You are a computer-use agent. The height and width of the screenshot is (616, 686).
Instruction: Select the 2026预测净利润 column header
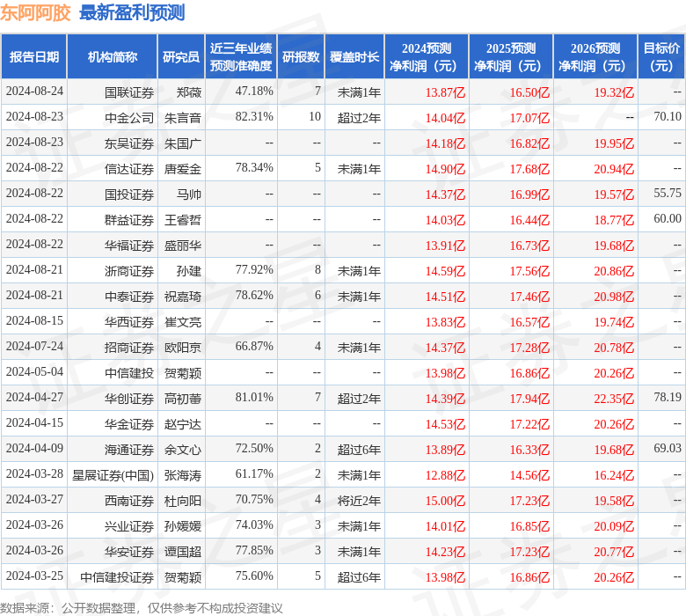tap(595, 57)
